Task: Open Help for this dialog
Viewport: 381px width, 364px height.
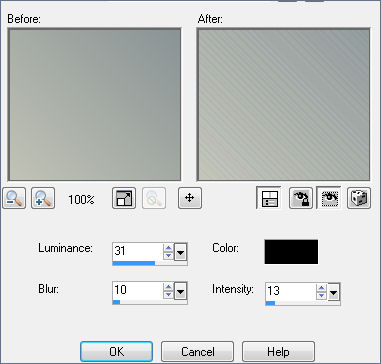Action: [x=278, y=352]
